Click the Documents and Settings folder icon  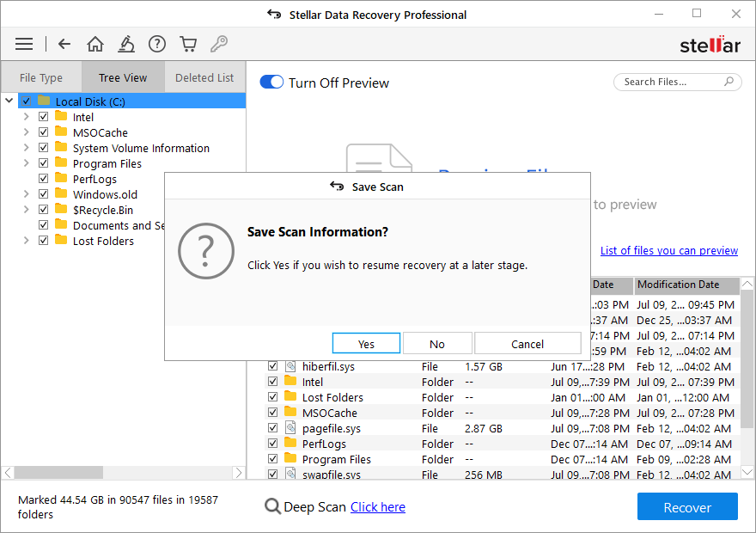click(61, 224)
